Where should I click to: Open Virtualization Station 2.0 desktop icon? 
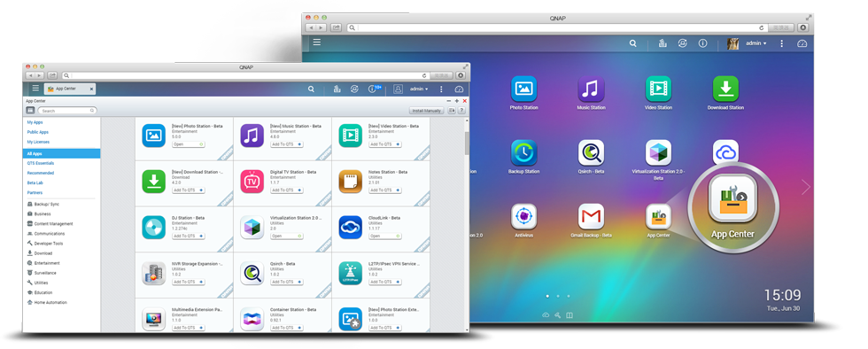click(658, 153)
